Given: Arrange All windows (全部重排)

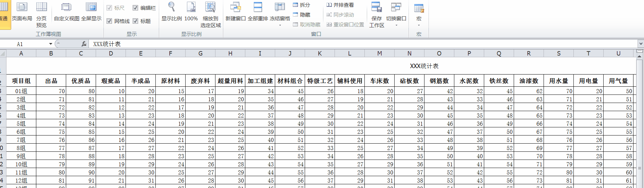Looking at the screenshot, I should point(258,13).
